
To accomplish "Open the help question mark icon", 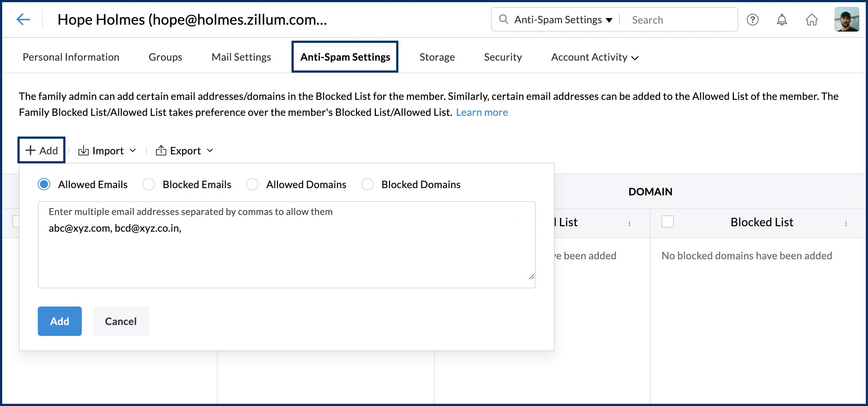I will 752,20.
